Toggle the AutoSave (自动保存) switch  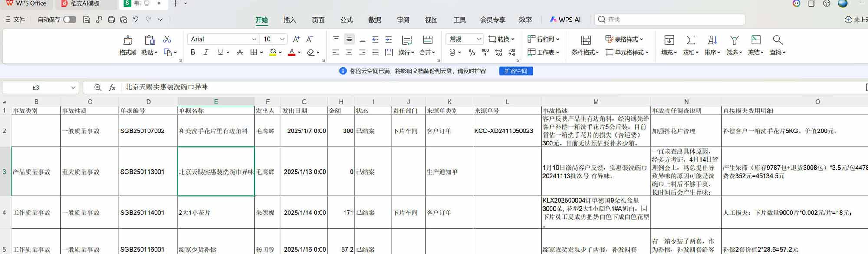pos(69,20)
